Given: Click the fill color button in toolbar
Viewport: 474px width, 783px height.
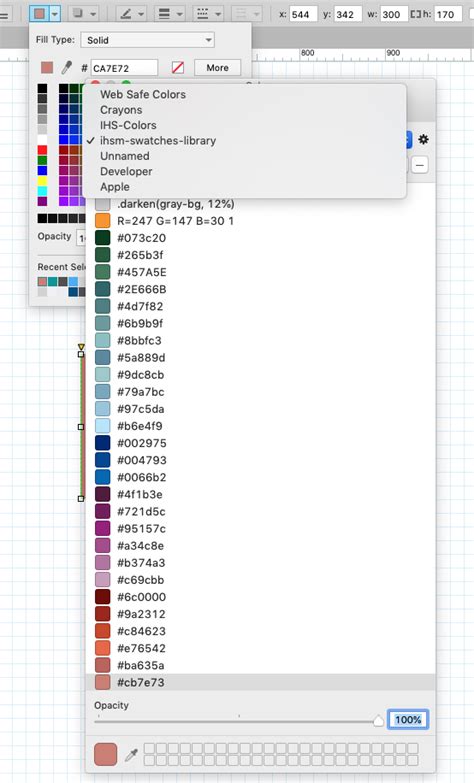Looking at the screenshot, I should tap(39, 13).
